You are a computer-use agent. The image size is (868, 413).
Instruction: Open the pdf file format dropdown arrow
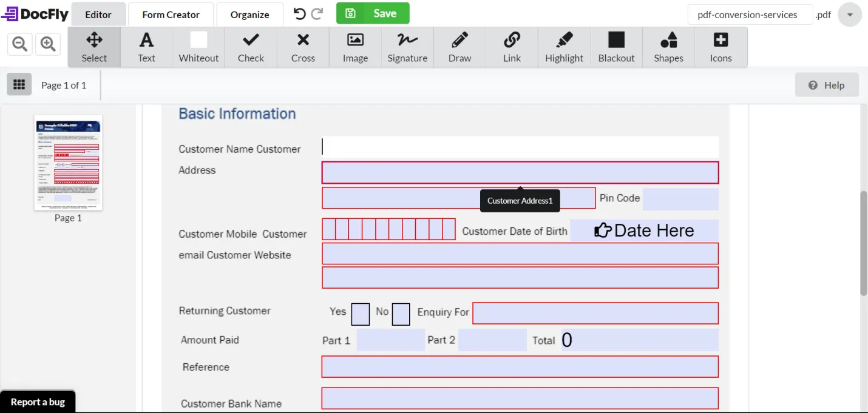849,15
